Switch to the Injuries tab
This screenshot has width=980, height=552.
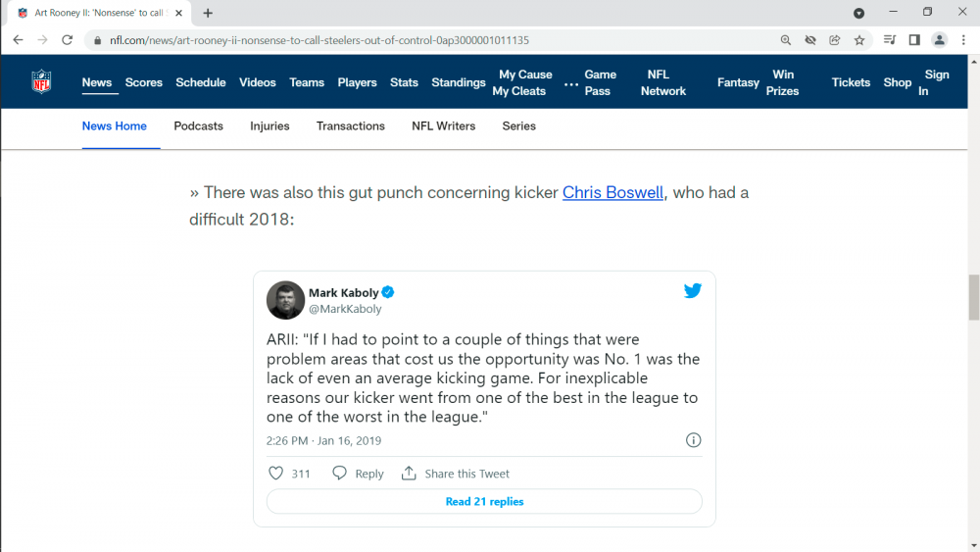[269, 125]
